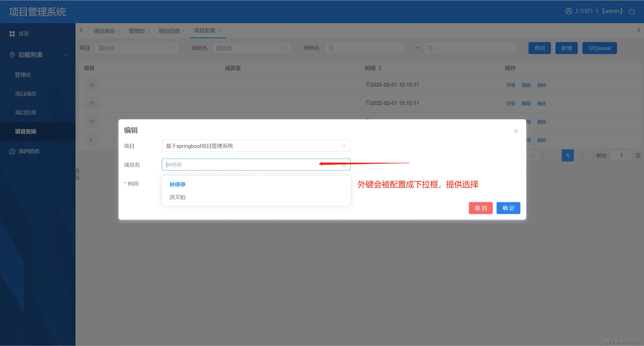The image size is (644, 346).
Task: Choose 钟停停 option in dropdown list
Action: coord(177,185)
